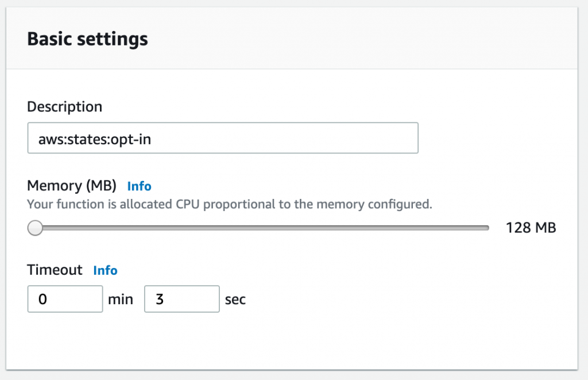
Task: Click the CPU proportional memory helper text
Action: tap(229, 204)
